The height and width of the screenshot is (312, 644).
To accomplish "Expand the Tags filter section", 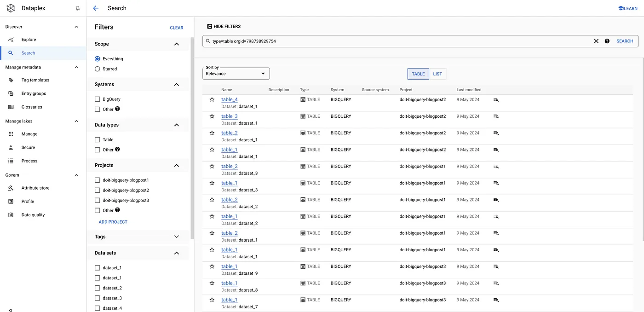I will coord(177,237).
